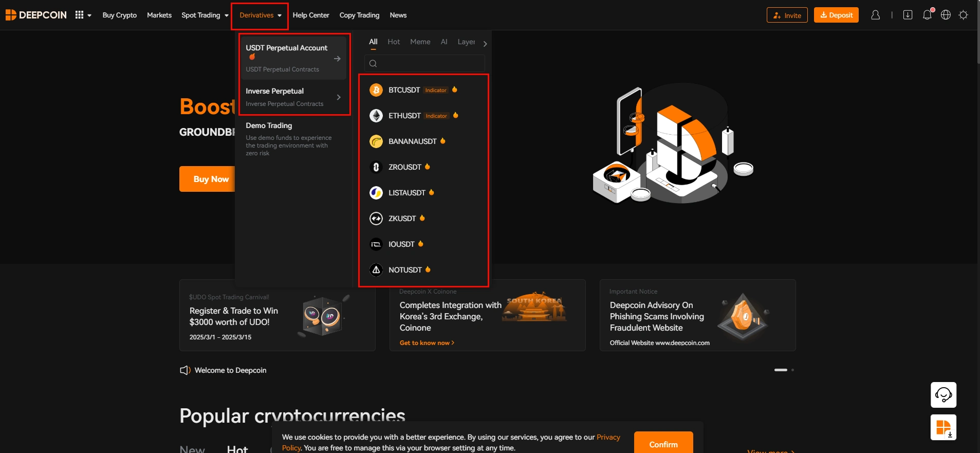
Task: Click the Indicator badge next to ETHUSDT
Action: [x=436, y=116]
